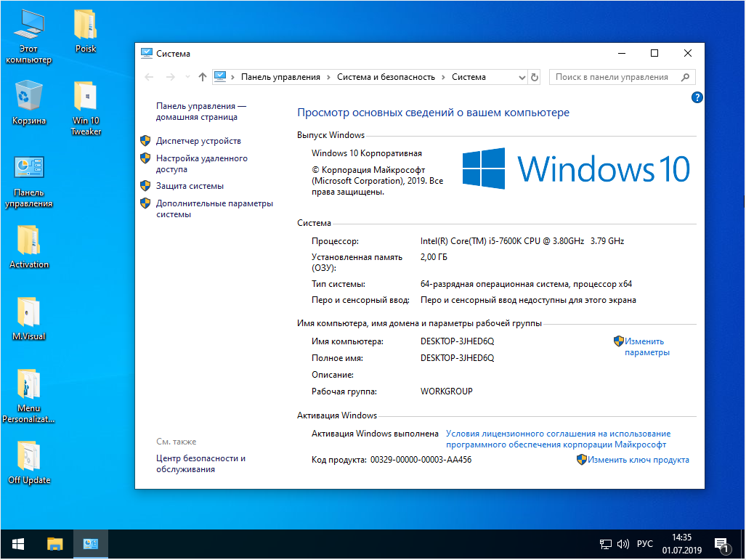746x560 pixels.
Task: Expand the address bar history dropdown
Action: 522,77
